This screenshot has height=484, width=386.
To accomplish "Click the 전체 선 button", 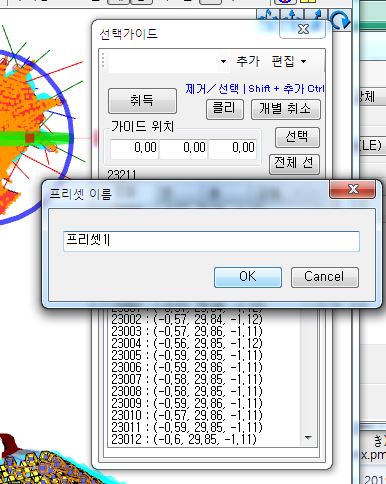I will 294,164.
